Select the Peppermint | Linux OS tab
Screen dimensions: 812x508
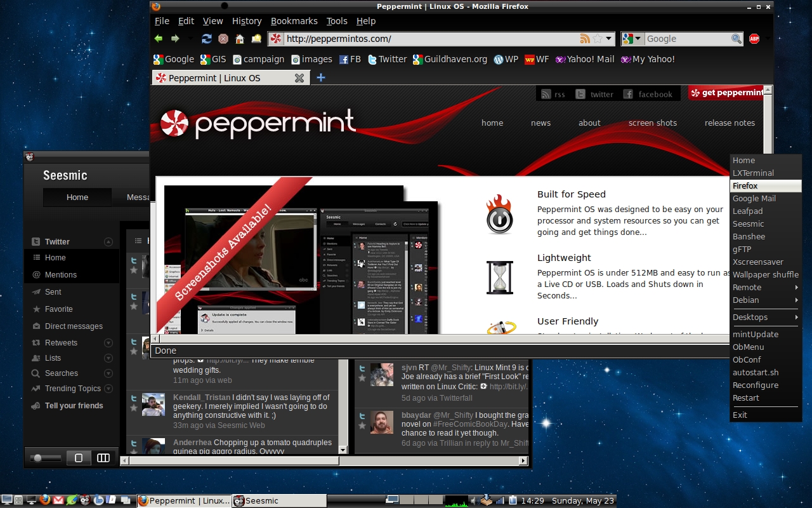click(x=230, y=78)
